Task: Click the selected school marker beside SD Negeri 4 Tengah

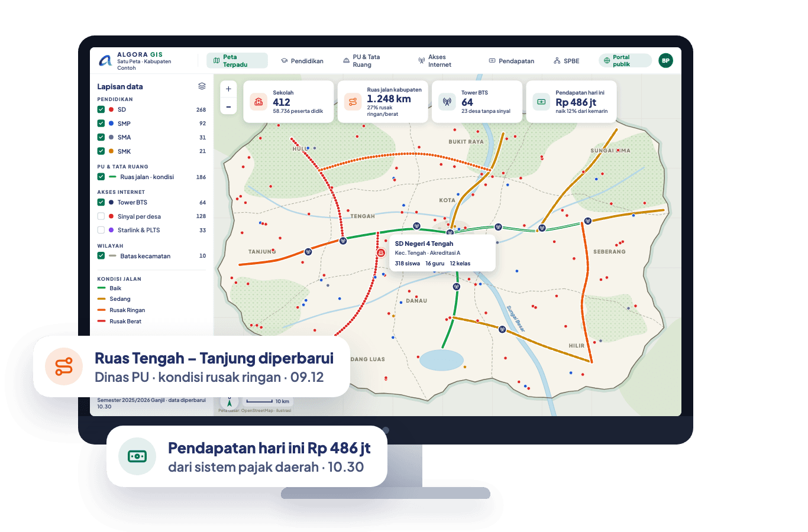Action: pyautogui.click(x=381, y=252)
